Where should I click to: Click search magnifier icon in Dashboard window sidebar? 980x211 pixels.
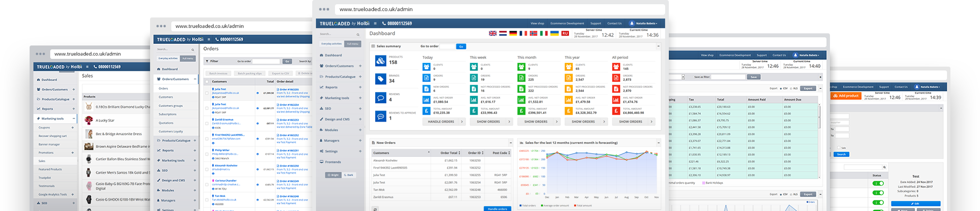pos(358,34)
